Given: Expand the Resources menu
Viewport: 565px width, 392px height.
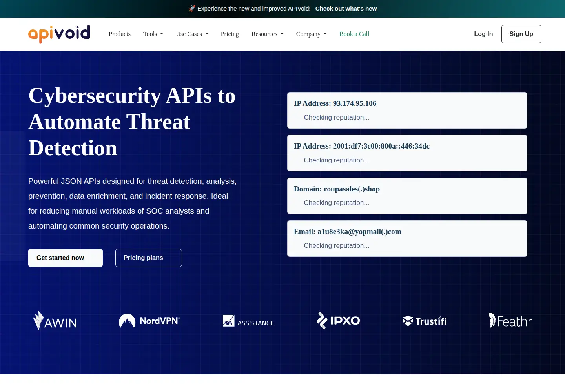Looking at the screenshot, I should [x=268, y=34].
